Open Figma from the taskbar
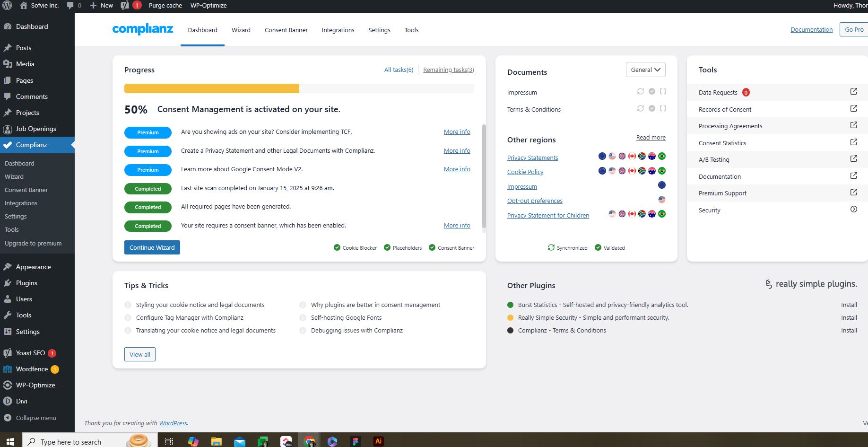The image size is (868, 447). tap(355, 441)
